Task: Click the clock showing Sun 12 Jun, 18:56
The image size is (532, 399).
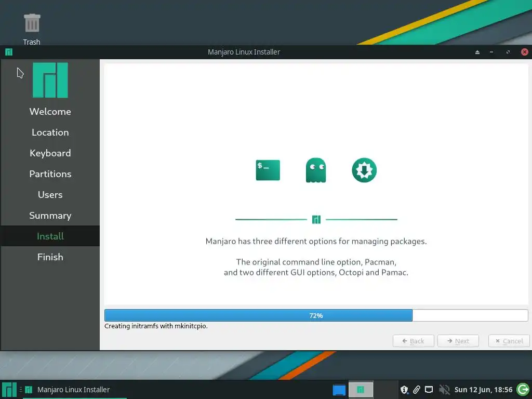Action: pyautogui.click(x=483, y=390)
